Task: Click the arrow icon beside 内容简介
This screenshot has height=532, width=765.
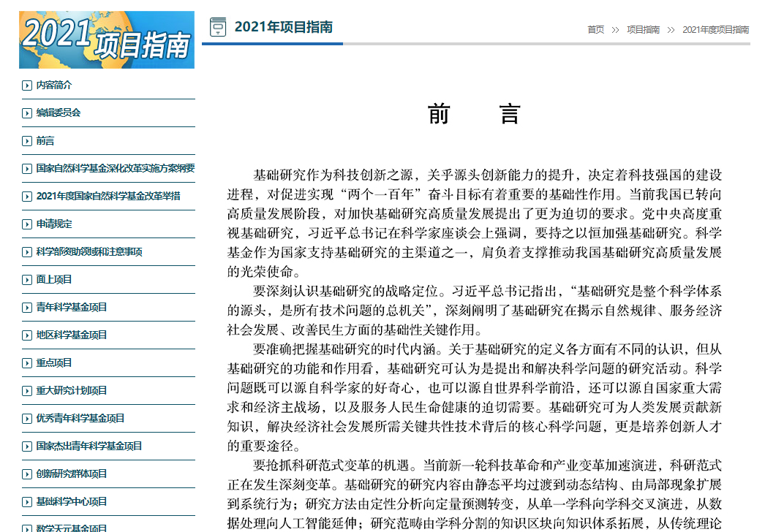Action: coord(27,85)
